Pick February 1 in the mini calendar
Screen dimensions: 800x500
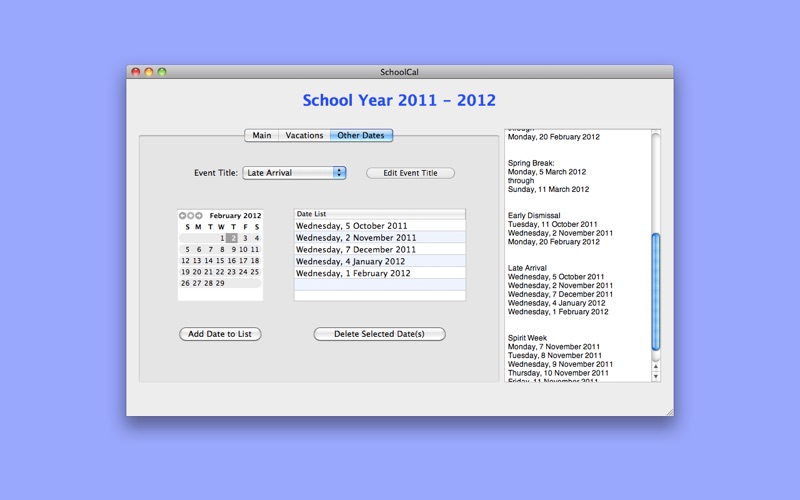[x=222, y=238]
